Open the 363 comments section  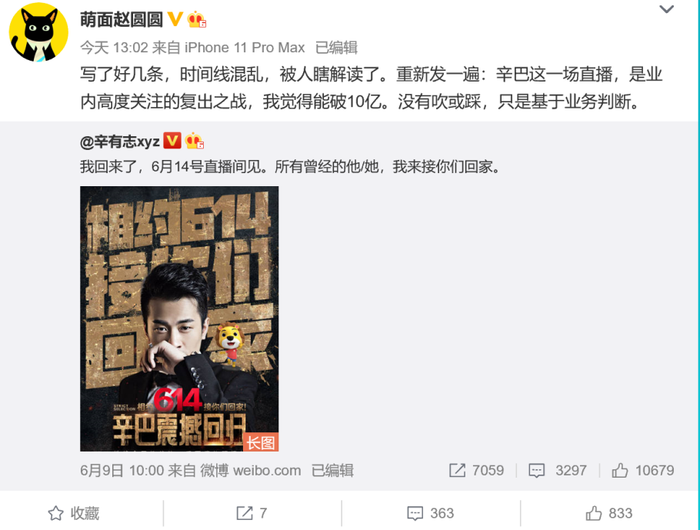430,513
